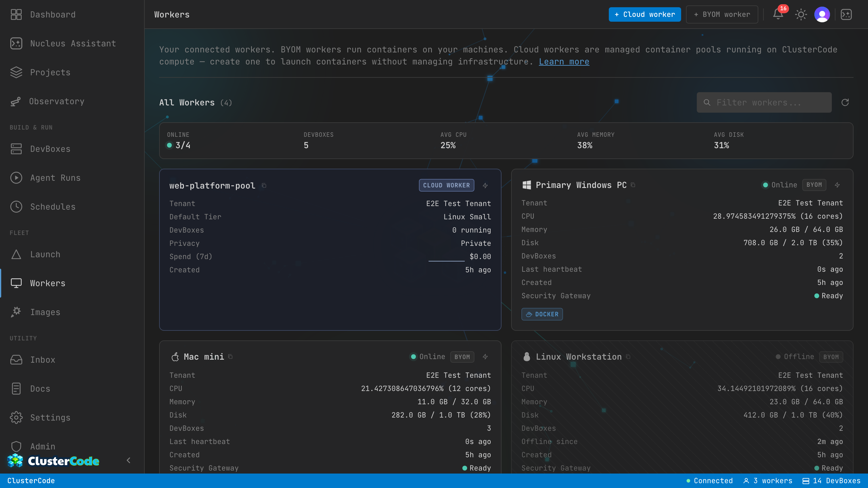This screenshot has height=488, width=868.
Task: Open Images page
Action: click(72, 312)
